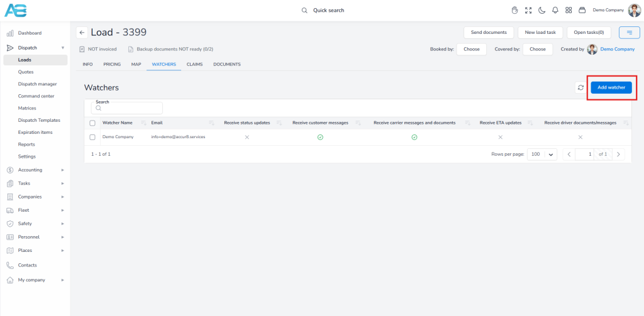Click the Places map icon
644x316 pixels.
[x=10, y=250]
